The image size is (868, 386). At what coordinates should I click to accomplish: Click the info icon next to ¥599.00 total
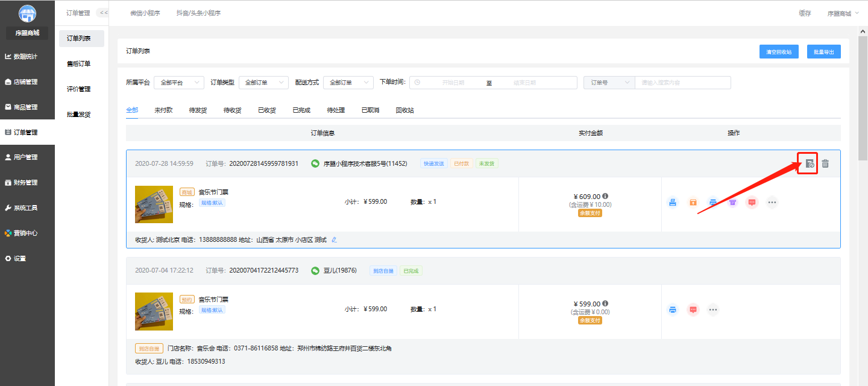[605, 304]
